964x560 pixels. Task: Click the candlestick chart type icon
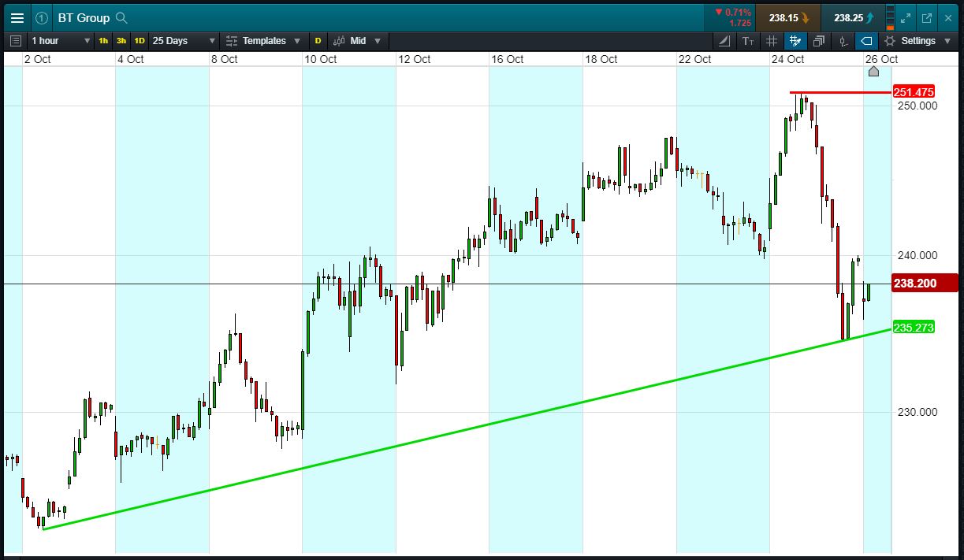[x=339, y=40]
